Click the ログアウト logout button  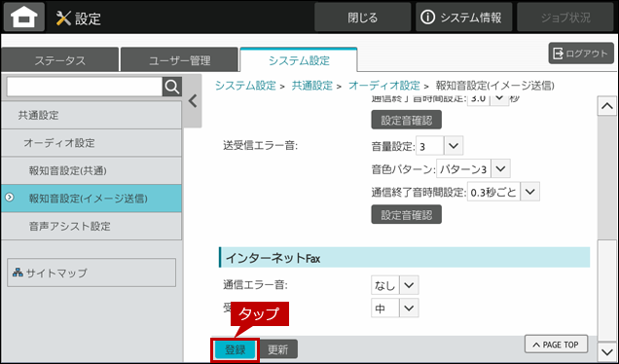click(x=581, y=54)
